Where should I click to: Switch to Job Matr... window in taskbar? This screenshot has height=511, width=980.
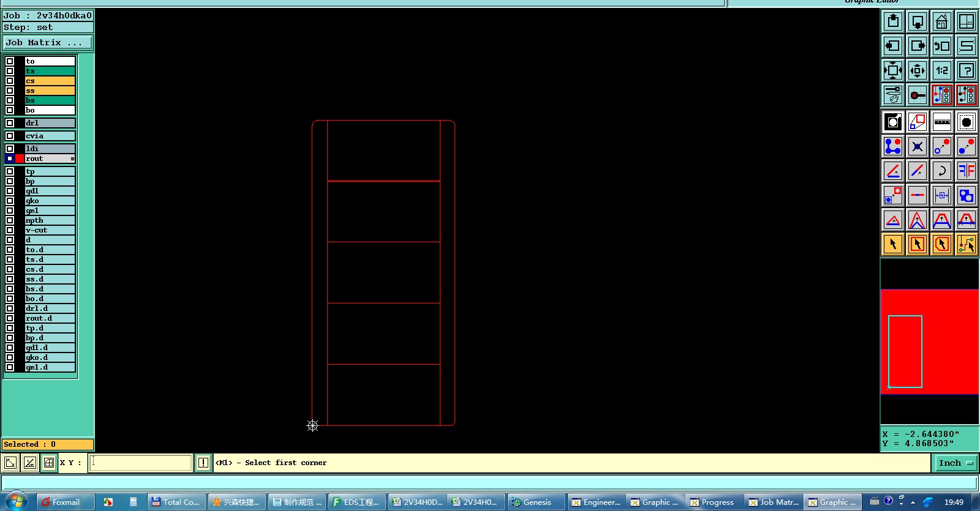(x=773, y=502)
